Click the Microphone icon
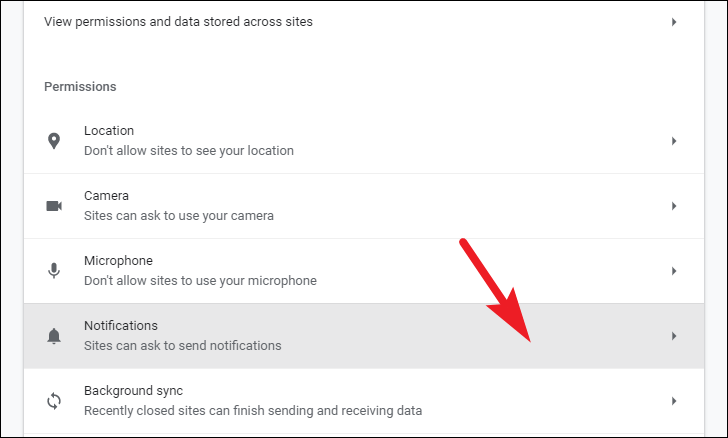 tap(54, 270)
